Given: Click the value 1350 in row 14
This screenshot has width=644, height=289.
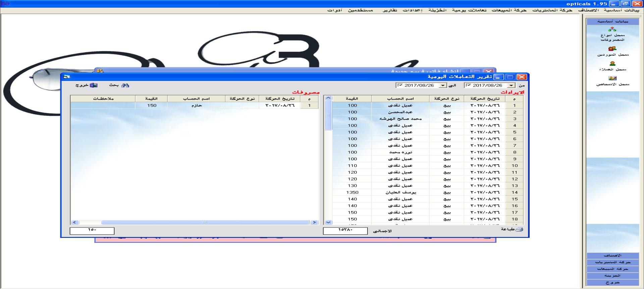Looking at the screenshot, I should 352,192.
